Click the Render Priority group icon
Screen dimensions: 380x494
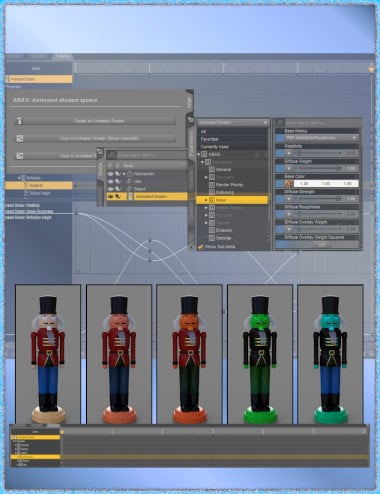click(212, 185)
